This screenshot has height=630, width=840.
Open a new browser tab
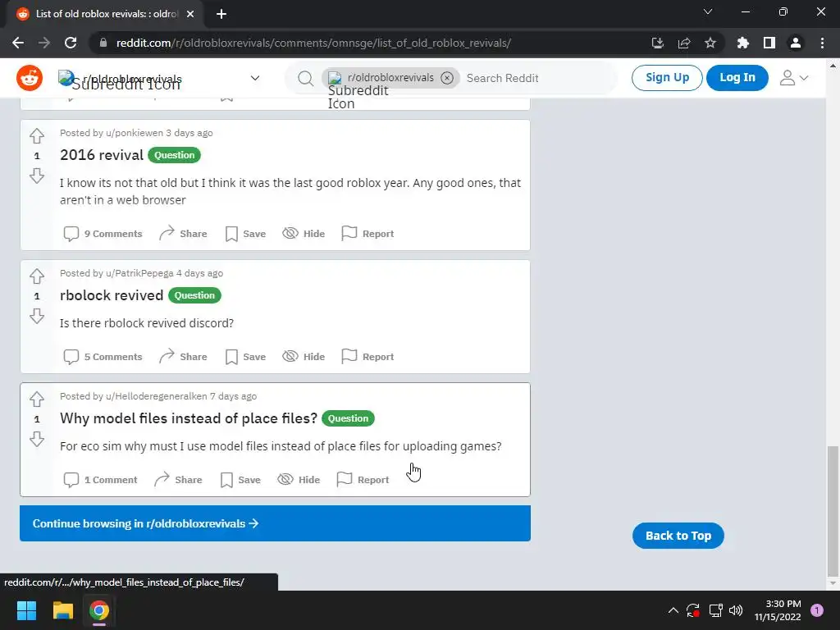pos(221,14)
